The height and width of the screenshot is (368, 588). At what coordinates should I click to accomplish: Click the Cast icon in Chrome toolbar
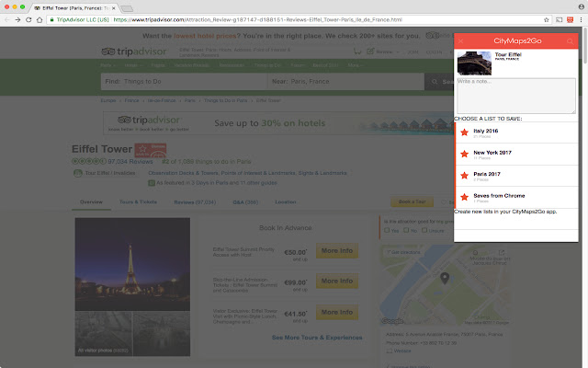(x=560, y=19)
